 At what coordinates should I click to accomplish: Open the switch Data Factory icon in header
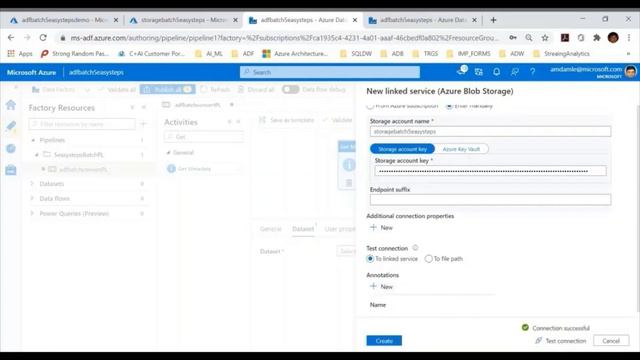point(478,72)
